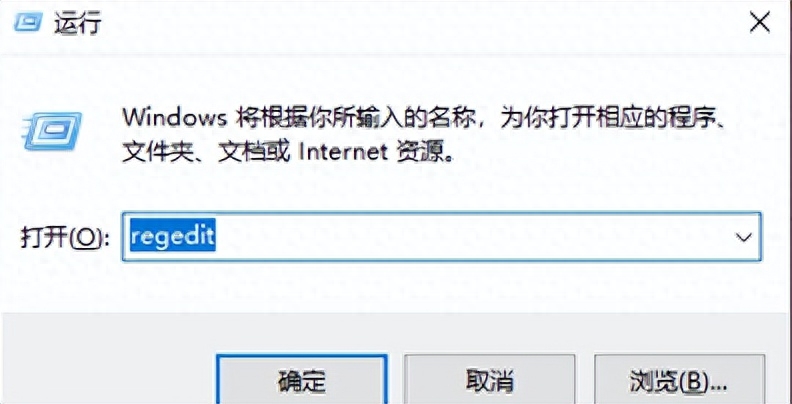This screenshot has height=404, width=792.
Task: Click the 确定 button
Action: [x=302, y=379]
